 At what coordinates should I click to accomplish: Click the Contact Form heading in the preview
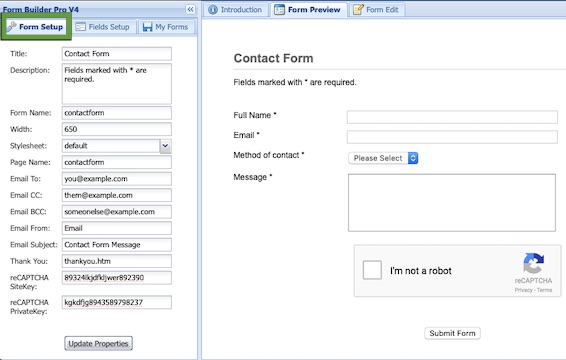tap(273, 58)
